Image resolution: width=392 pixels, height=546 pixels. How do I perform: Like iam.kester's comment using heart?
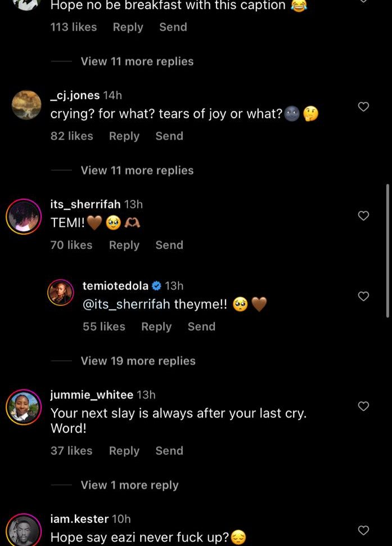pyautogui.click(x=363, y=530)
